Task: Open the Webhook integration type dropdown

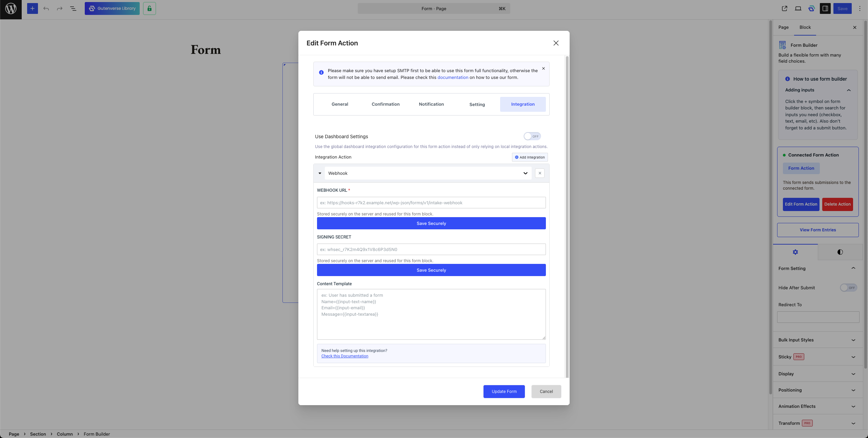Action: click(x=428, y=173)
